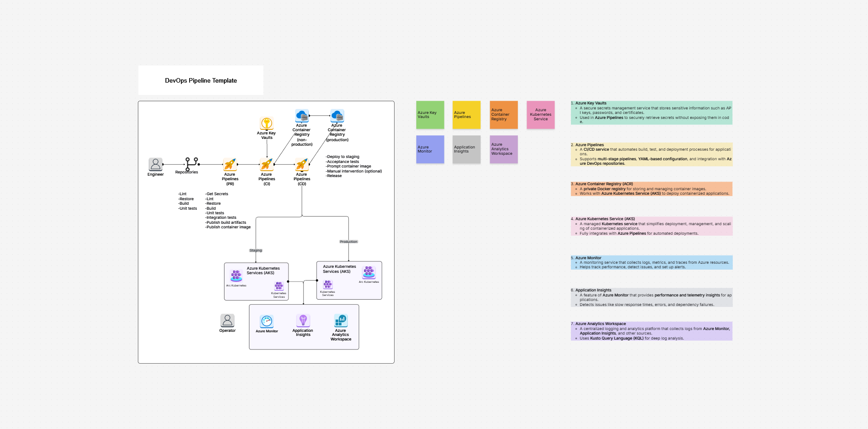Click the '-Acceptance tests' step text
This screenshot has height=429, width=868.
(x=342, y=162)
